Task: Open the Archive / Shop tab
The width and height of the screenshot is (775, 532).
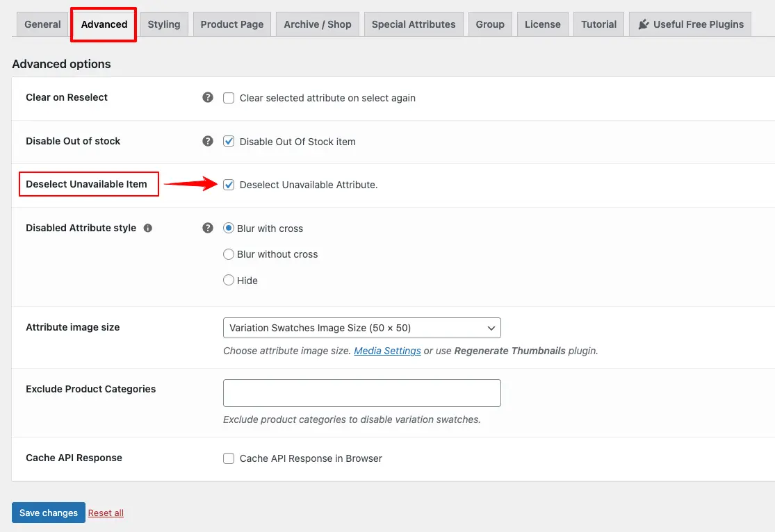Action: click(318, 24)
